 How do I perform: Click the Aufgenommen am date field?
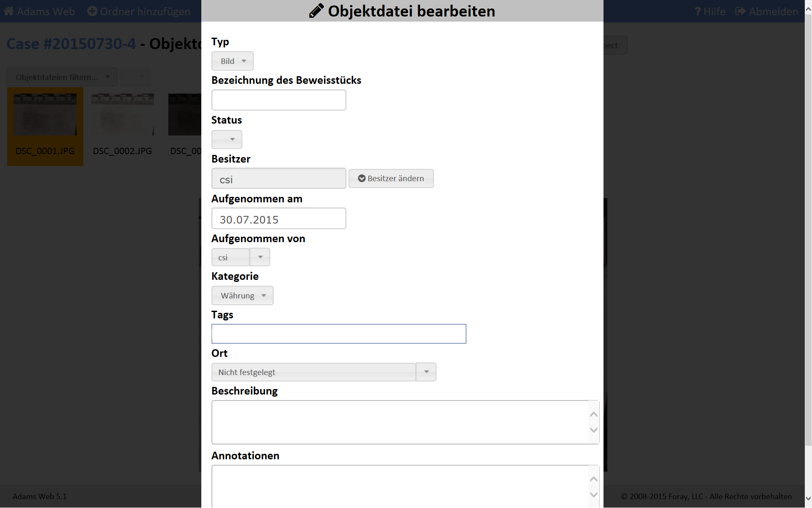[x=279, y=218]
